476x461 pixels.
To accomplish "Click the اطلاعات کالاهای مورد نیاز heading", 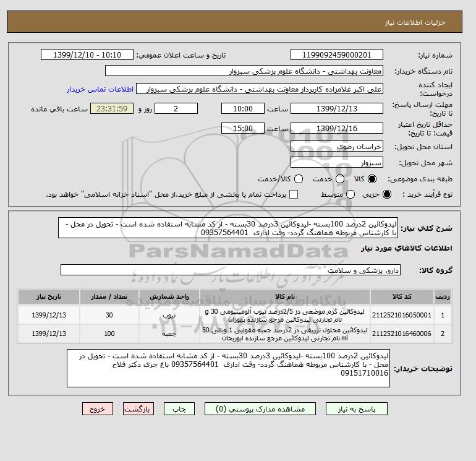I will [407, 248].
